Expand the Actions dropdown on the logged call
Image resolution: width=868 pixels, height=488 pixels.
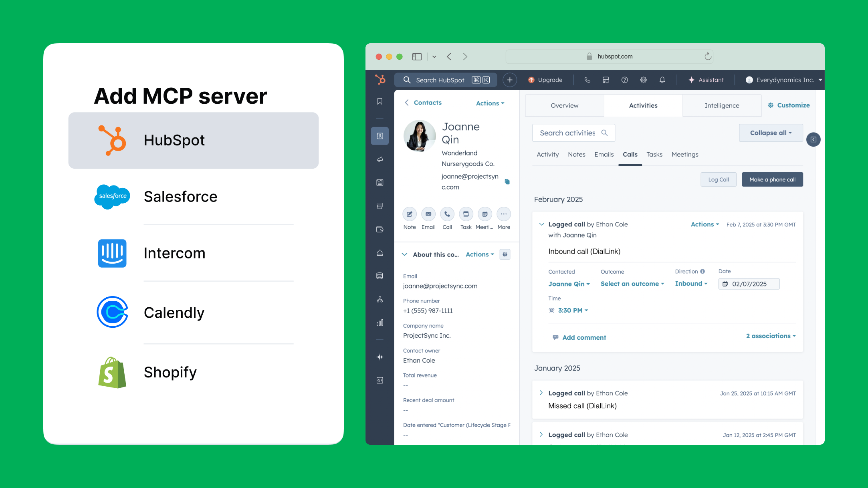coord(704,224)
